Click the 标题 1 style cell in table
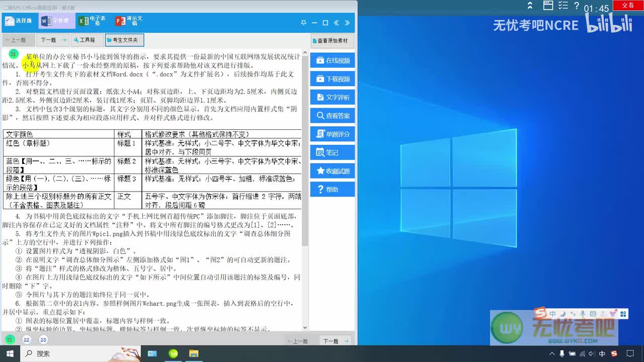 point(128,148)
